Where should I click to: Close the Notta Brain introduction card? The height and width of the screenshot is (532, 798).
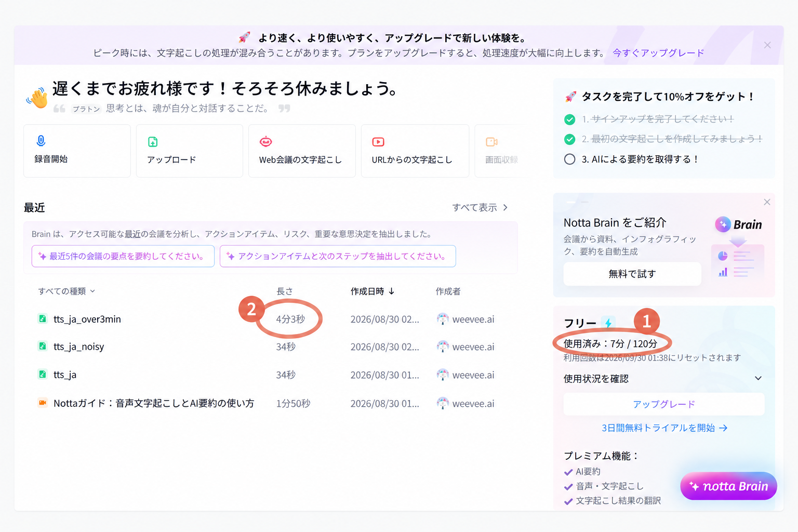click(x=767, y=202)
